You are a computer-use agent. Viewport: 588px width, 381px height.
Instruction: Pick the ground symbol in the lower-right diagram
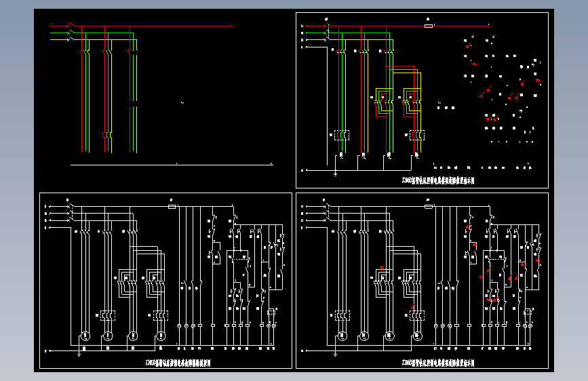(x=335, y=354)
